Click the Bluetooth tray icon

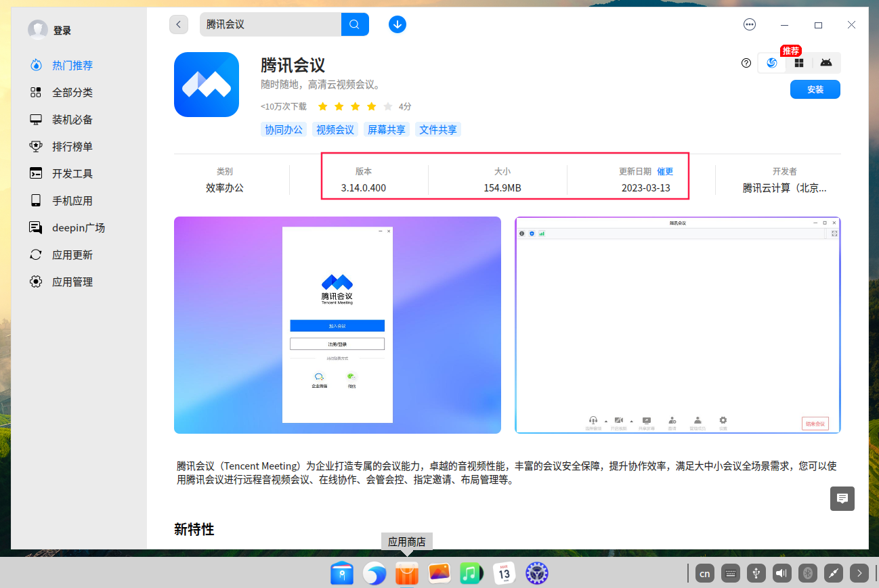[x=808, y=573]
